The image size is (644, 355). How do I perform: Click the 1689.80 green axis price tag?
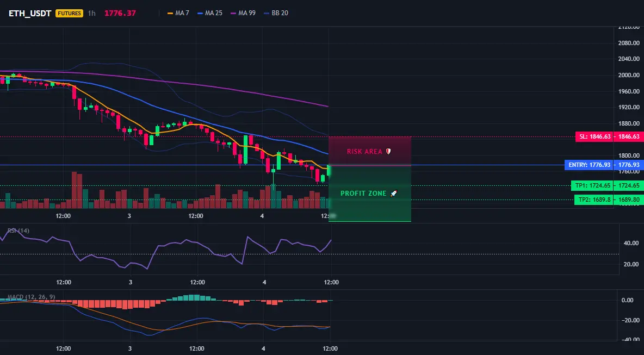pos(628,200)
